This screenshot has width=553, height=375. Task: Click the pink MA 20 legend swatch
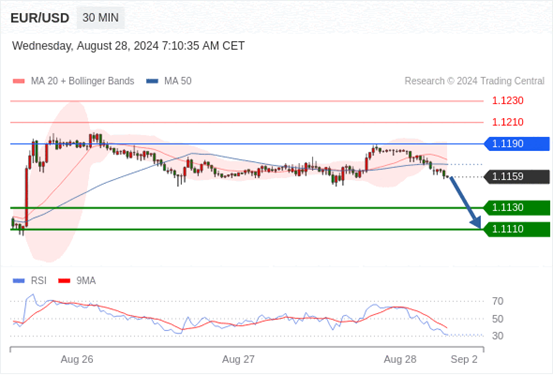point(19,81)
